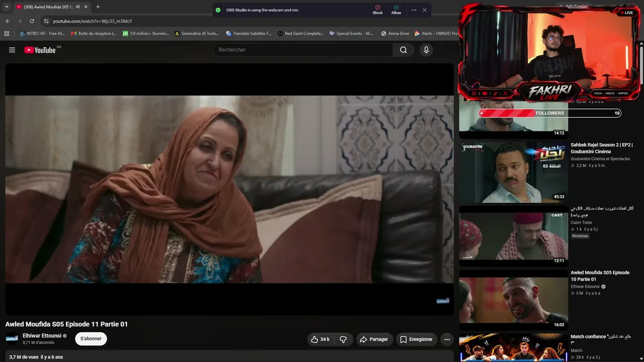Image resolution: width=644 pixels, height=362 pixels.
Task: Open the INTRO HD bookmark
Action: coord(42,34)
